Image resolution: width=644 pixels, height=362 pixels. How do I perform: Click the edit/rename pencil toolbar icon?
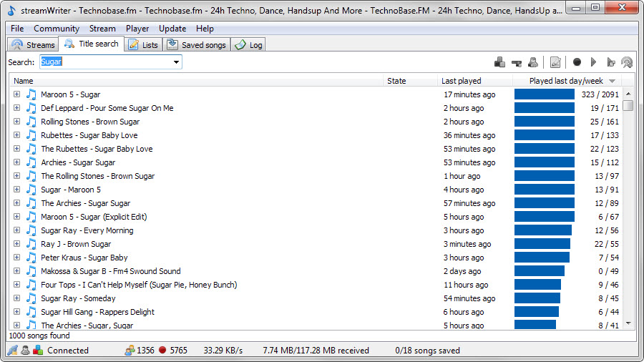555,62
